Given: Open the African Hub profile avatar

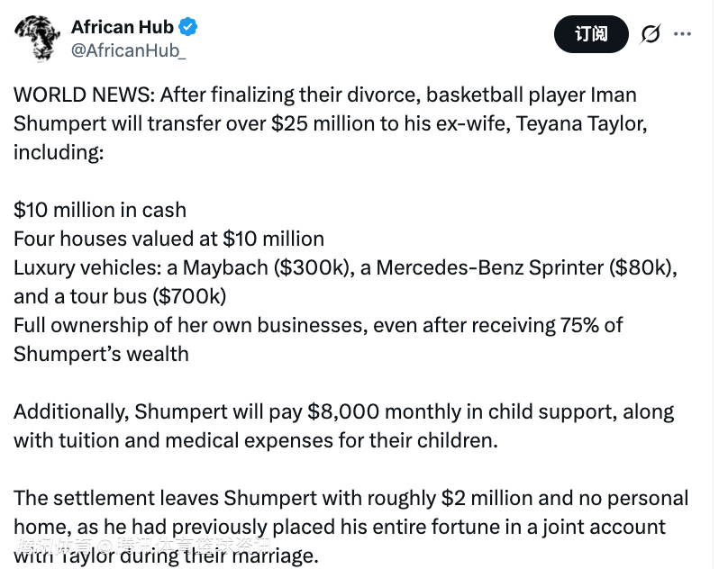Looking at the screenshot, I should (x=35, y=39).
